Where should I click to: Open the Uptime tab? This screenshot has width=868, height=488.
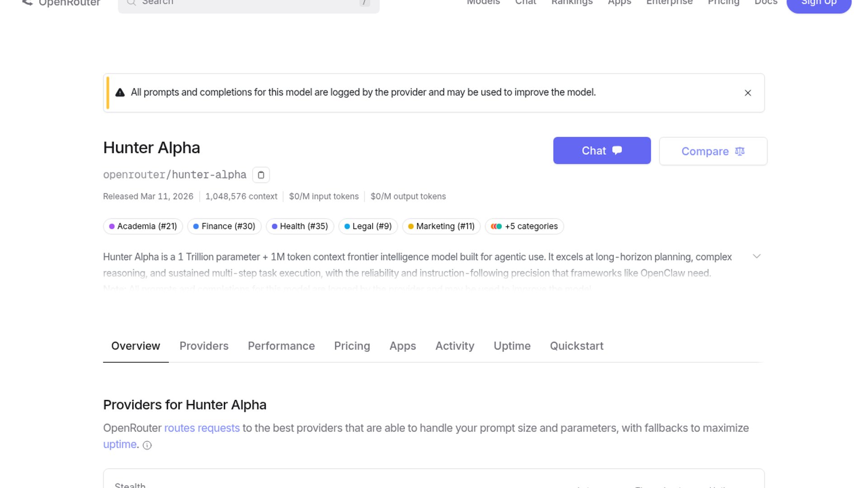512,346
